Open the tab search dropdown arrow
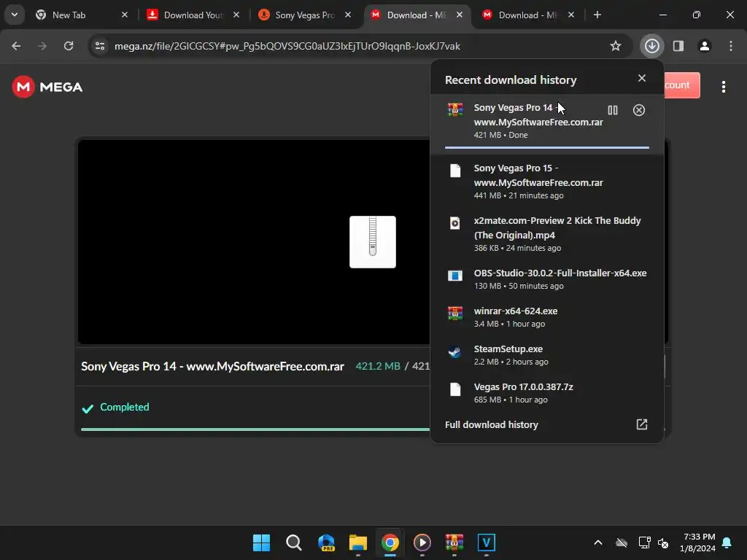The height and width of the screenshot is (560, 747). point(15,15)
